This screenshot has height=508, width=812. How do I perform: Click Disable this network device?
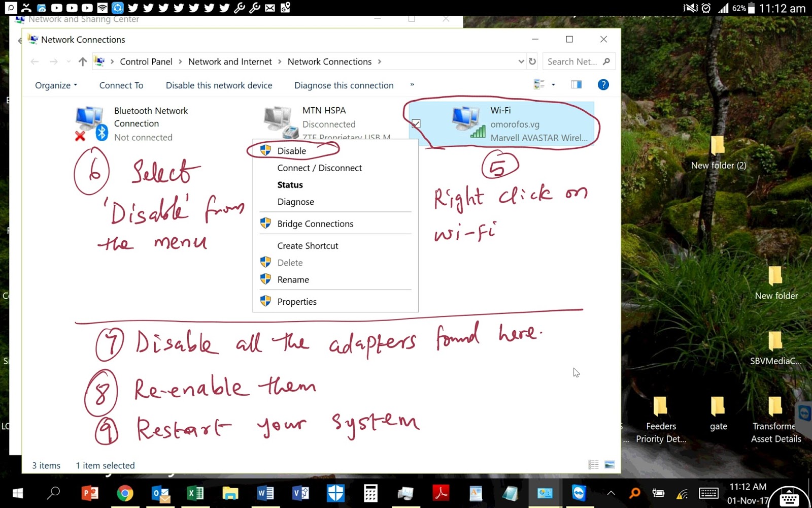pyautogui.click(x=219, y=85)
